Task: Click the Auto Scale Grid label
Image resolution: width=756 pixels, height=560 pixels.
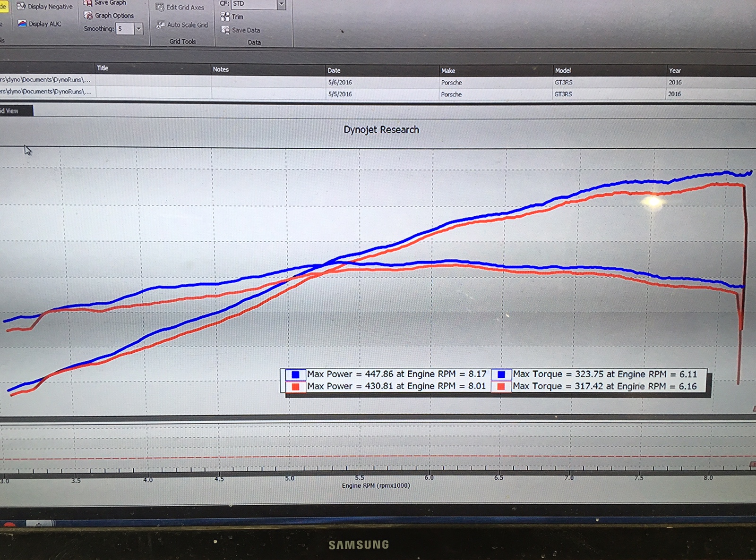Action: tap(187, 25)
